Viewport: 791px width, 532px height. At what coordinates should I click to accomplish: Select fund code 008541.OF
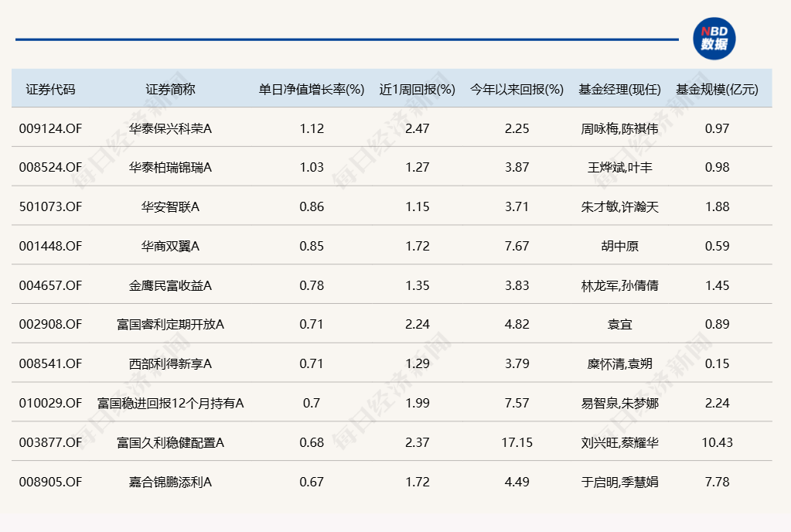(50, 363)
